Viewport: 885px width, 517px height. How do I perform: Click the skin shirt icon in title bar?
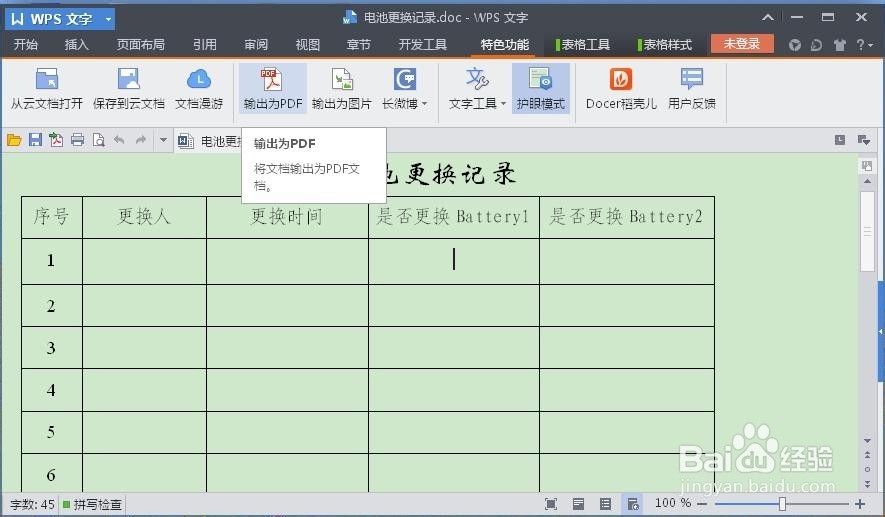click(840, 45)
